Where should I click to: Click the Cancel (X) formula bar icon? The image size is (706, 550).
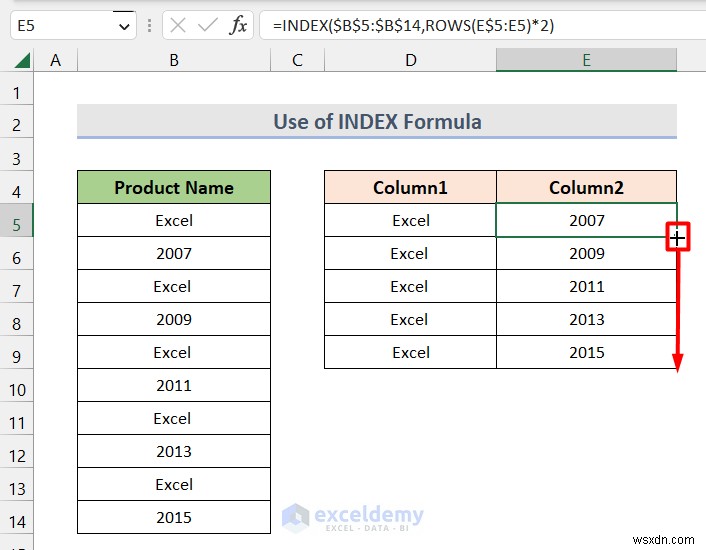pyautogui.click(x=178, y=25)
